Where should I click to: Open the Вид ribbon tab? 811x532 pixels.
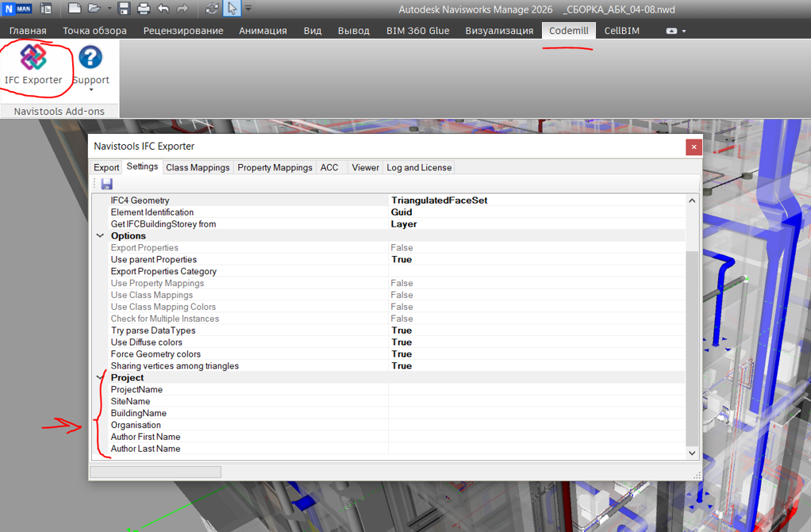pyautogui.click(x=313, y=30)
